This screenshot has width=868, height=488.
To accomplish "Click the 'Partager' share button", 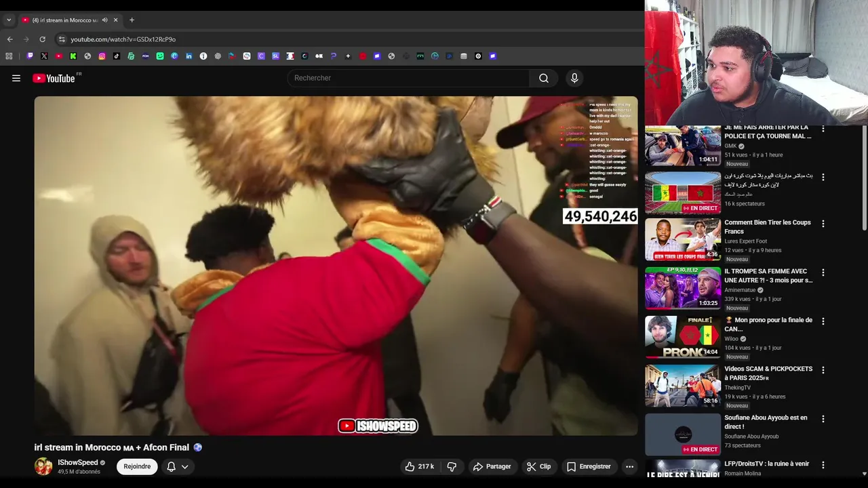I will coord(492,466).
